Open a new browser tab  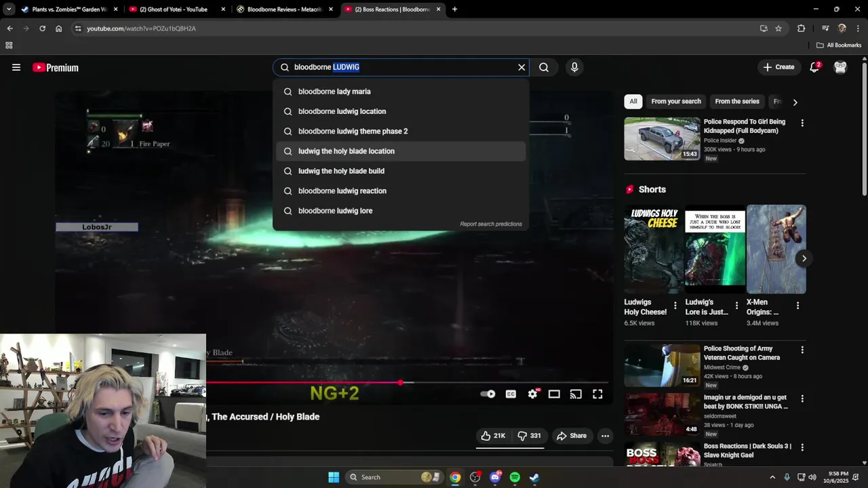[x=454, y=9]
